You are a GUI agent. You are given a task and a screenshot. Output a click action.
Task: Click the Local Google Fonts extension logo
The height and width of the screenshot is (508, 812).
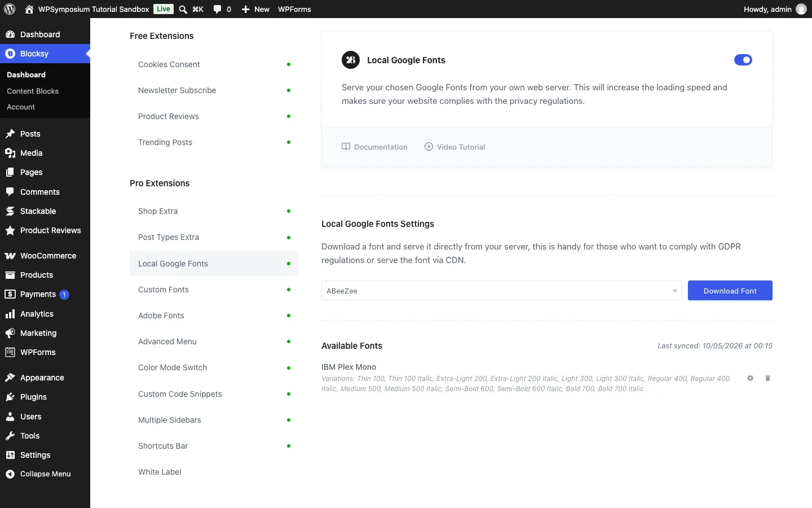tap(351, 60)
